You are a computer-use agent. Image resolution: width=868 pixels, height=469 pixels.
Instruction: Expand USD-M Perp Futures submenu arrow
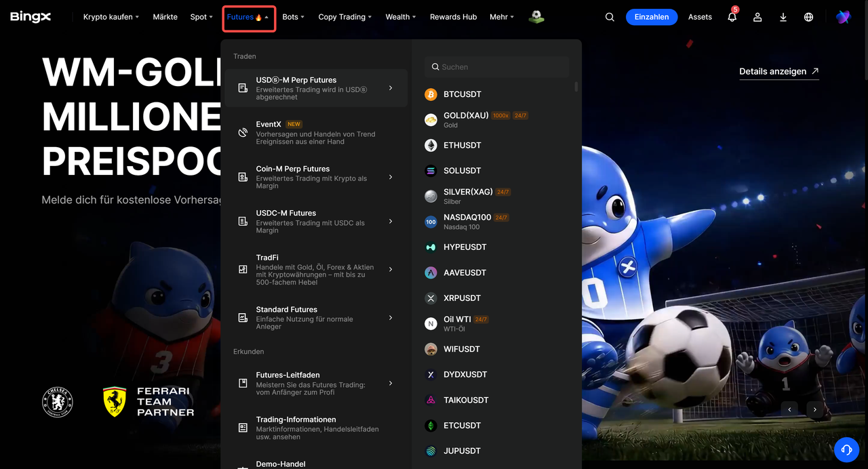[391, 88]
